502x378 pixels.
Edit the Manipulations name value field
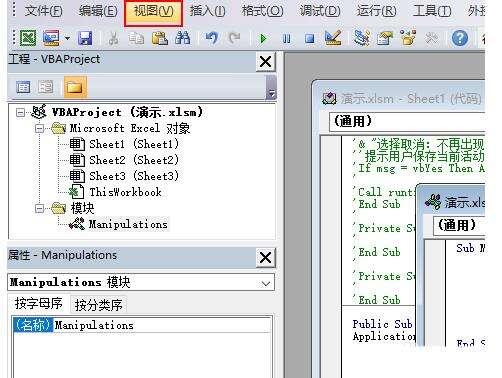pyautogui.click(x=163, y=325)
